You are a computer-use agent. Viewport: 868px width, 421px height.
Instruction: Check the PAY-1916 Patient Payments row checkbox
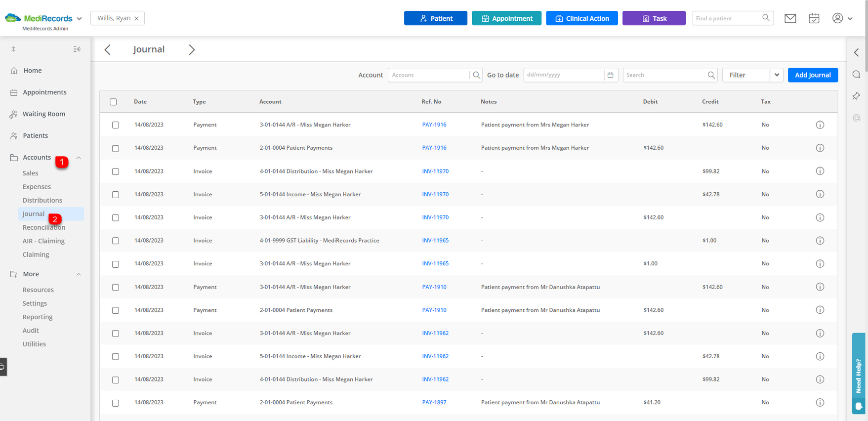pyautogui.click(x=116, y=148)
